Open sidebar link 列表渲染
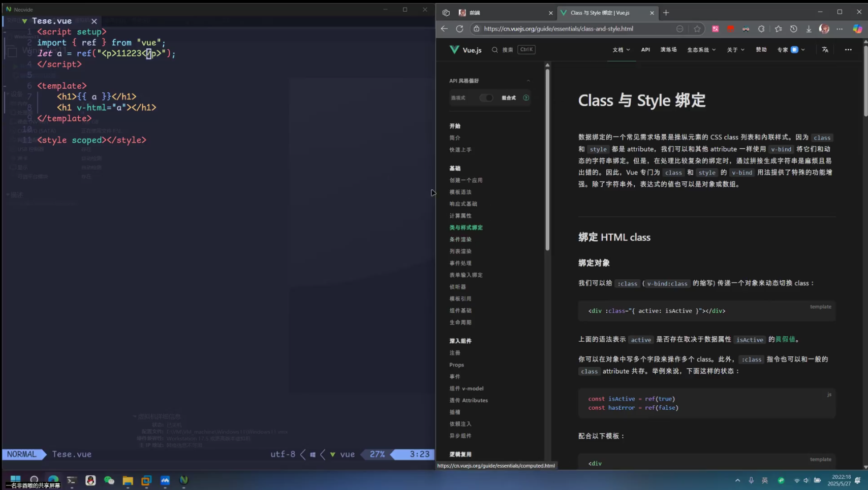This screenshot has width=868, height=490. pyautogui.click(x=460, y=251)
